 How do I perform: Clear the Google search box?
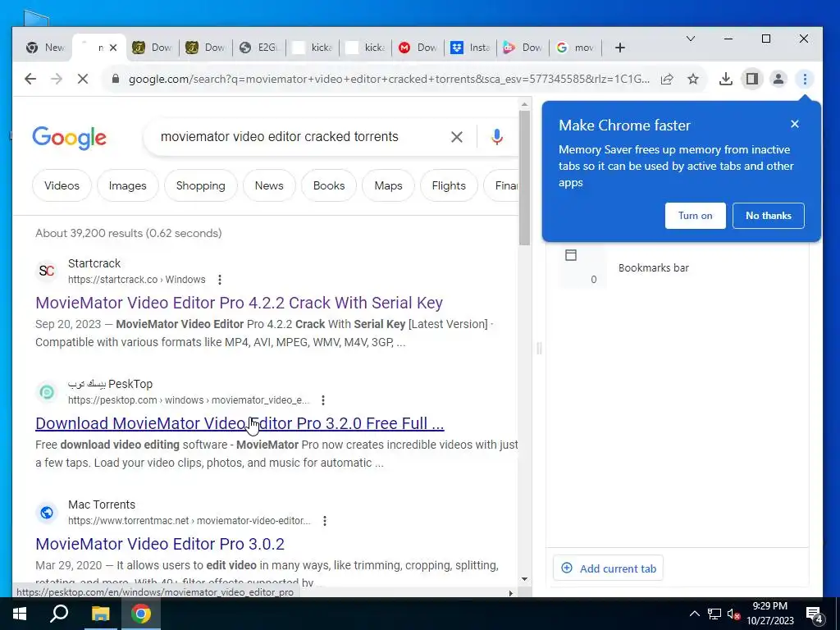coord(457,137)
